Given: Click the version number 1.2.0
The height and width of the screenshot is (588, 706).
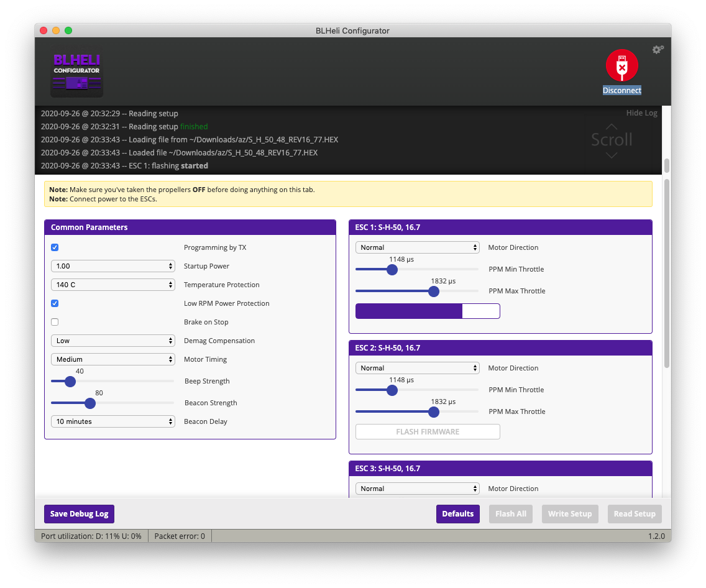Looking at the screenshot, I should [x=656, y=536].
